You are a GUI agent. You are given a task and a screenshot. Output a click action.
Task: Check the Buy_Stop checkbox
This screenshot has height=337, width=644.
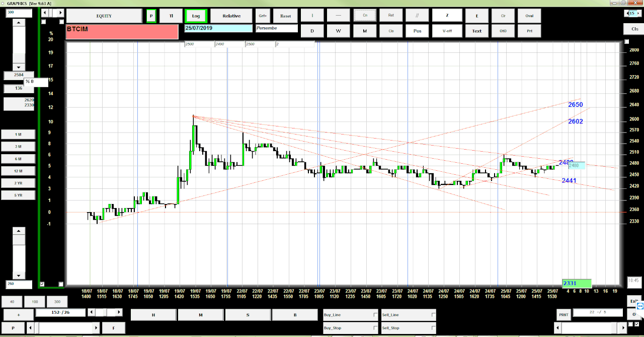[x=375, y=328]
